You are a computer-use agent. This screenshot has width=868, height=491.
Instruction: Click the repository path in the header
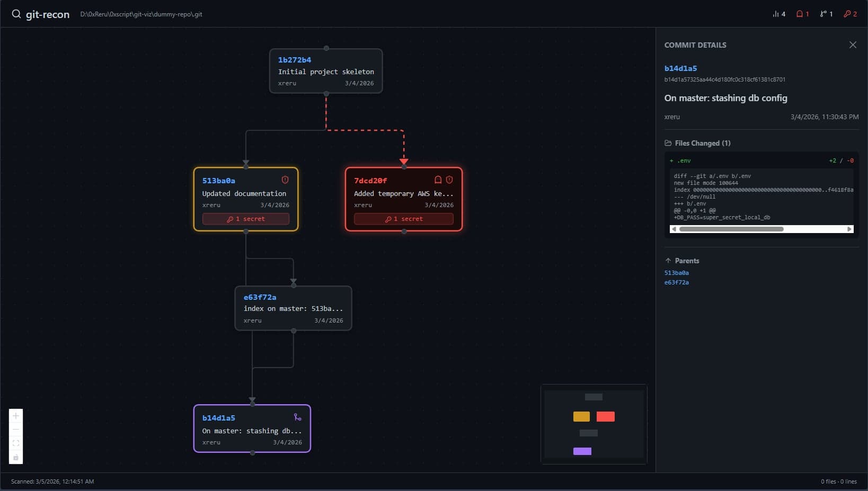(x=141, y=14)
